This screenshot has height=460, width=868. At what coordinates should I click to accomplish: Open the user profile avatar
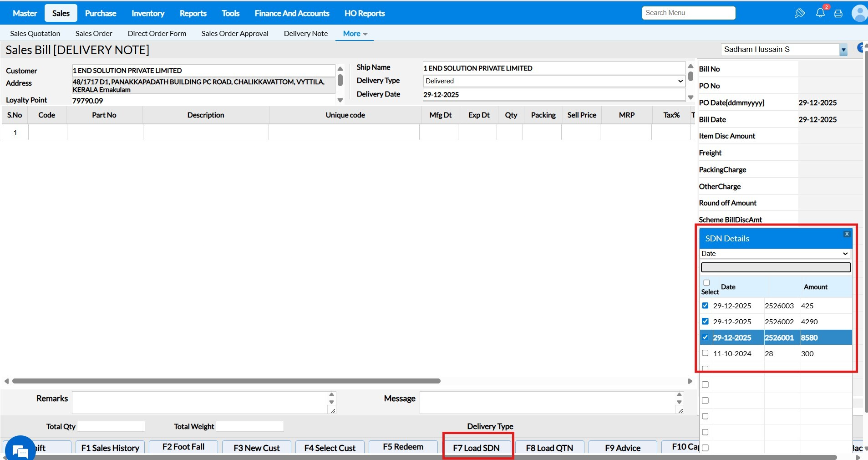point(859,13)
